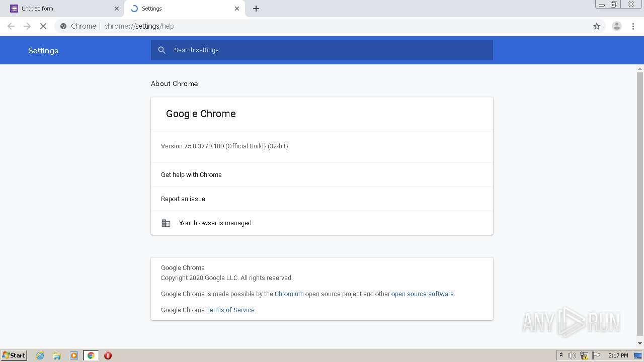The width and height of the screenshot is (644, 362).
Task: Show hidden system tray icons
Action: pyautogui.click(x=561, y=355)
